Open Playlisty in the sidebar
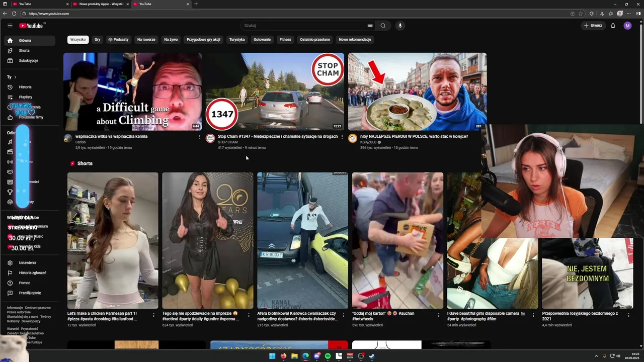Image resolution: width=644 pixels, height=362 pixels. click(x=30, y=97)
